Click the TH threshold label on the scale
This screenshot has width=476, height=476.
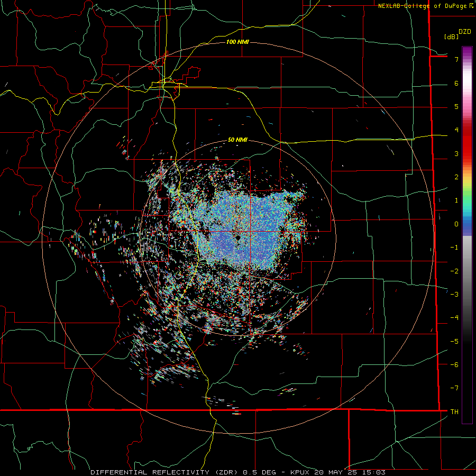pyautogui.click(x=454, y=412)
